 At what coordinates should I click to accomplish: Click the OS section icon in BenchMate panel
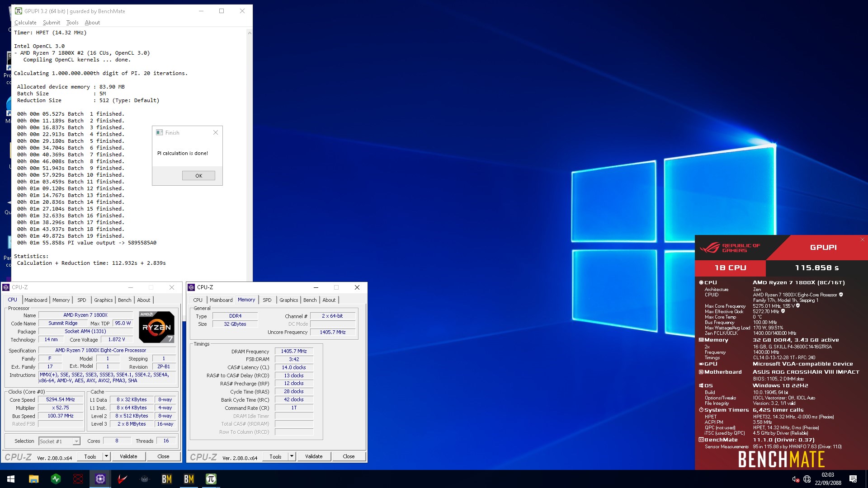[x=701, y=385]
